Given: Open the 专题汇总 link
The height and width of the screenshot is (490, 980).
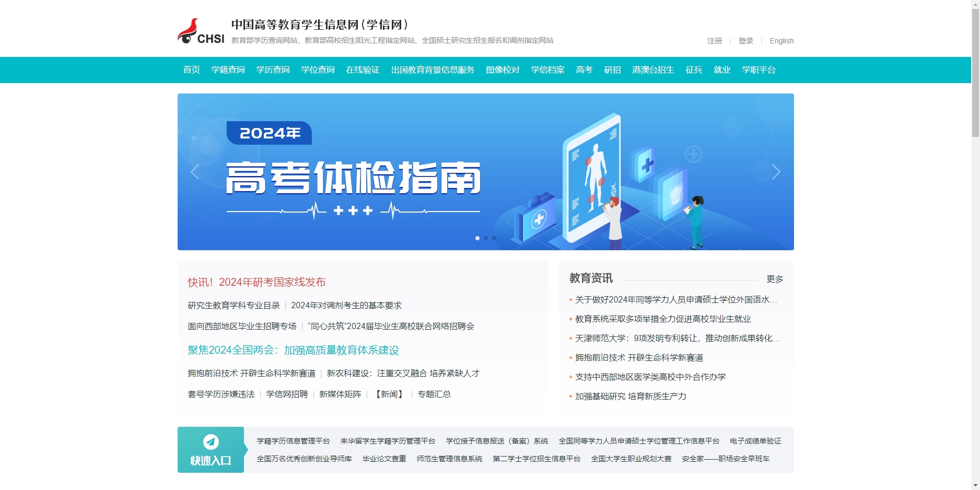Looking at the screenshot, I should click(x=434, y=394).
